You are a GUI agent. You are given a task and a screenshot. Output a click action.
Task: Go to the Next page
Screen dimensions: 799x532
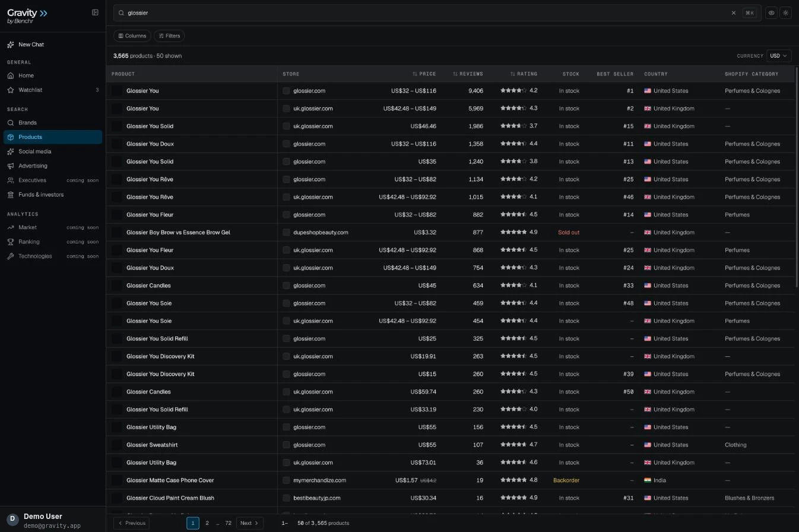(x=249, y=523)
